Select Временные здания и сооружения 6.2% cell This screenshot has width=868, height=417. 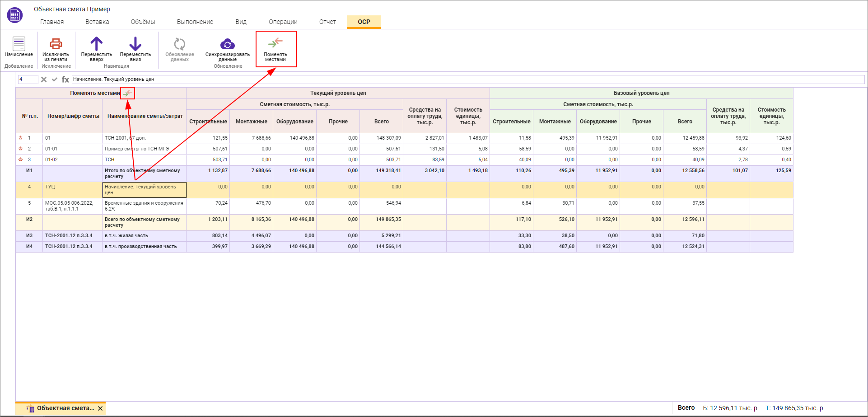(144, 206)
